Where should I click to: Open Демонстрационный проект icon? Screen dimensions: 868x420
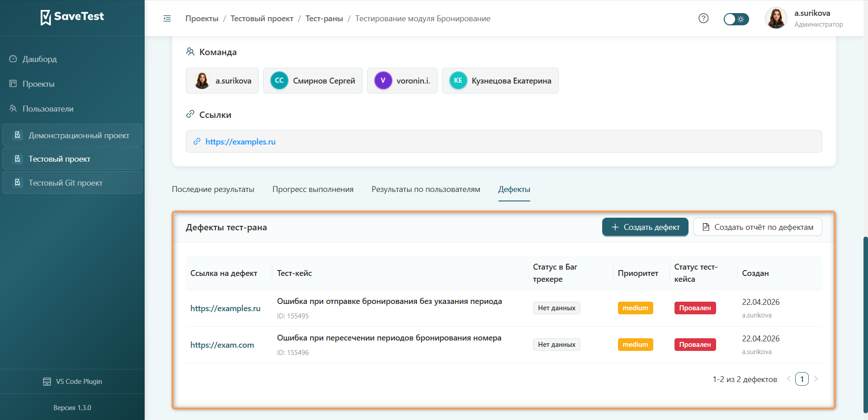[x=18, y=135]
